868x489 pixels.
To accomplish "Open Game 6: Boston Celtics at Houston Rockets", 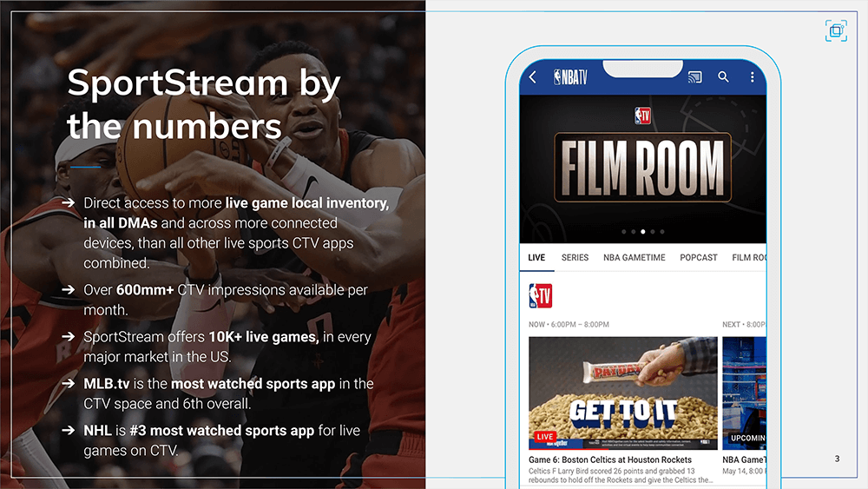I will point(610,459).
